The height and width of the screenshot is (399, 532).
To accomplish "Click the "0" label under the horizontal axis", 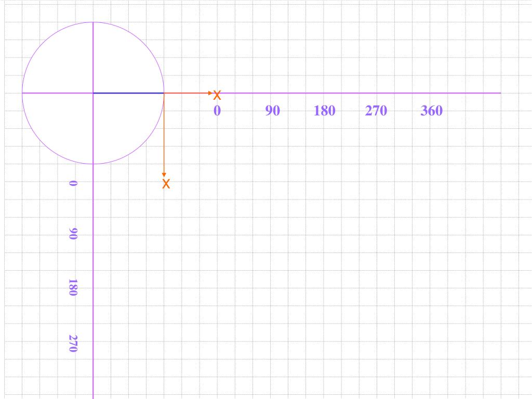I will point(217,111).
